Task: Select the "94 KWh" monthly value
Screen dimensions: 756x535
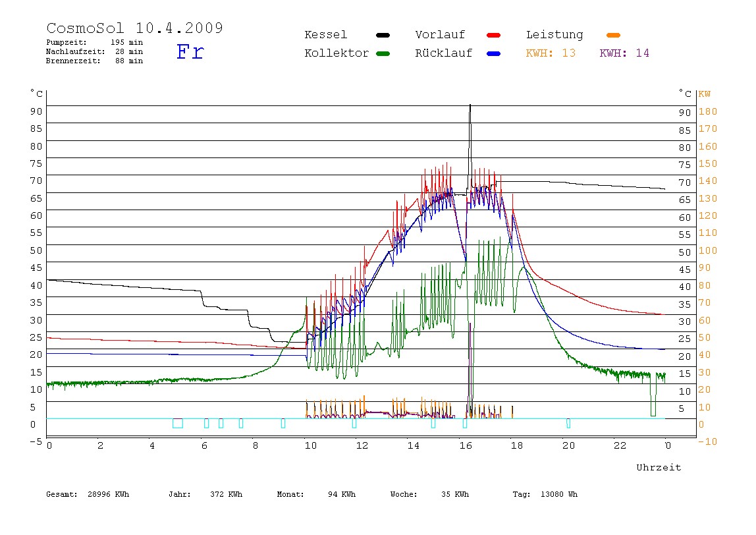Action: click(342, 494)
